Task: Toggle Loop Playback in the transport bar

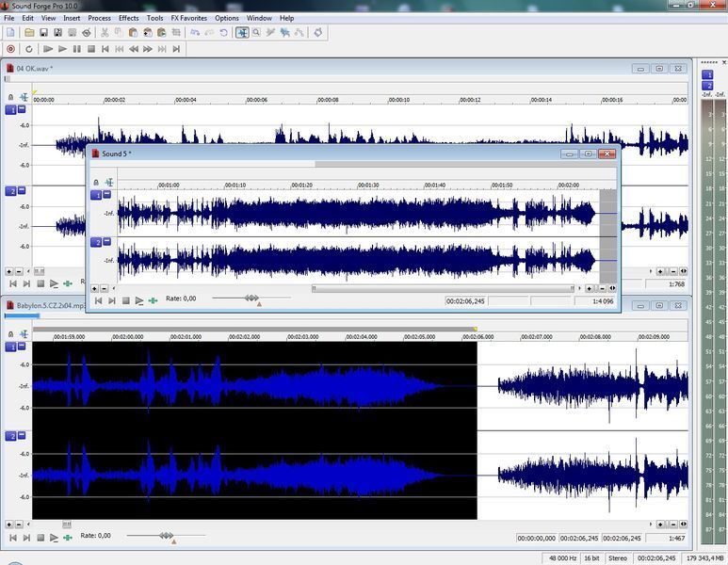Action: 29,49
